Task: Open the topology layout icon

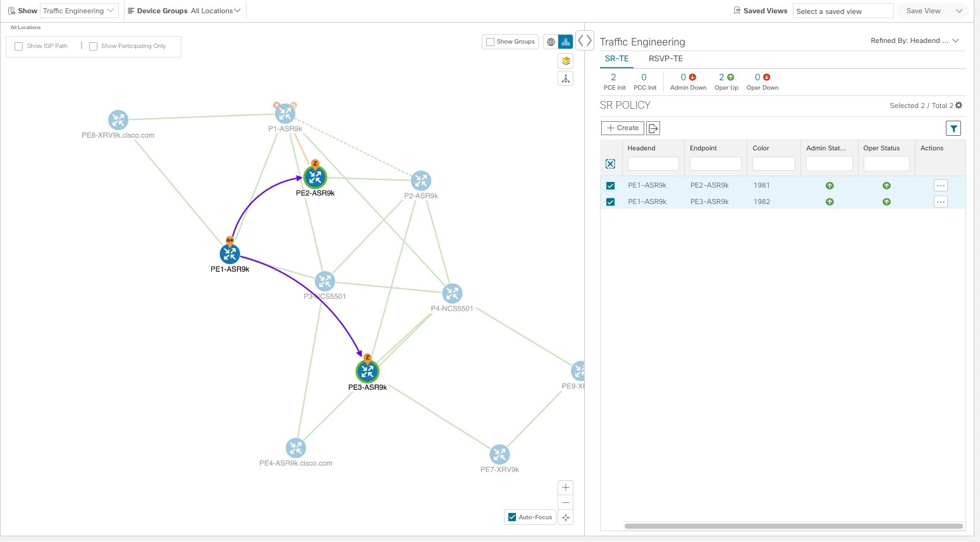Action: pyautogui.click(x=566, y=78)
